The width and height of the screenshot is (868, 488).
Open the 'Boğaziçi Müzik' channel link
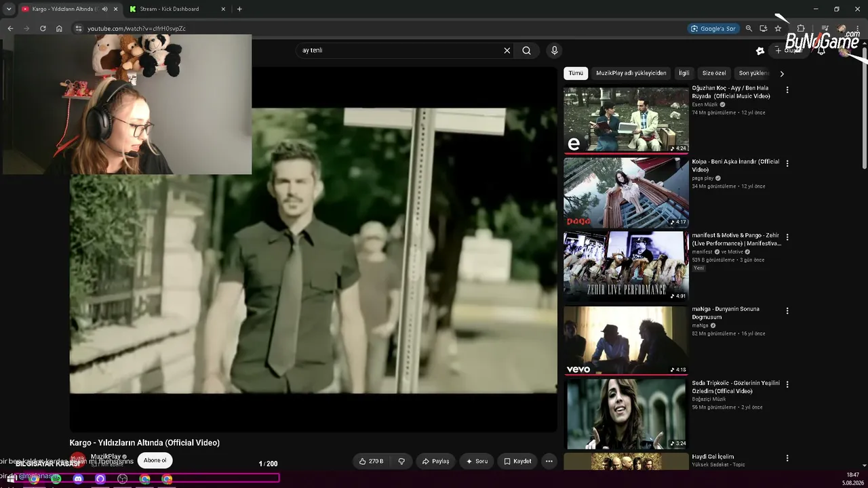(x=709, y=399)
